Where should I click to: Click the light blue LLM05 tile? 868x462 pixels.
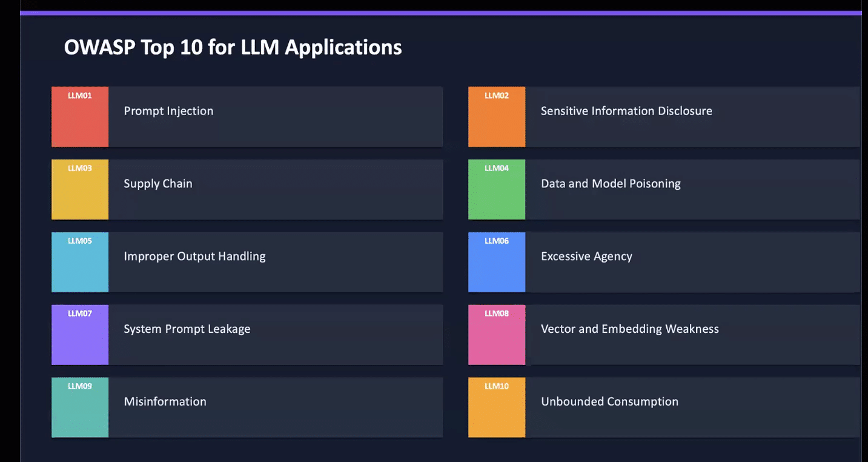[x=80, y=262]
